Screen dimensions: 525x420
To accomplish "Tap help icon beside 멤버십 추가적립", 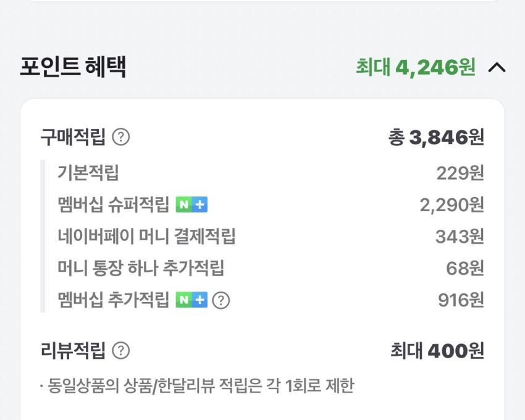I will click(x=221, y=300).
